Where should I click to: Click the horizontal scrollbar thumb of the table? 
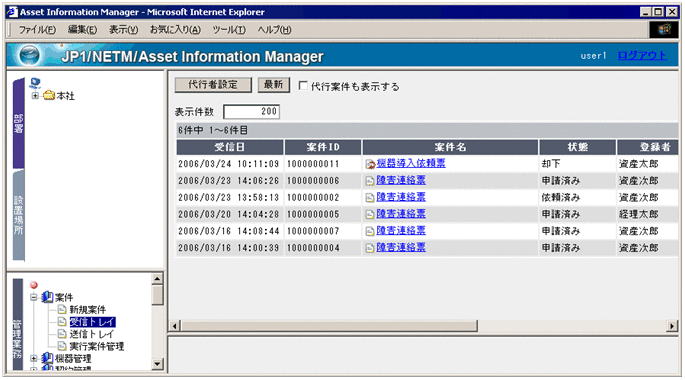click(x=329, y=326)
